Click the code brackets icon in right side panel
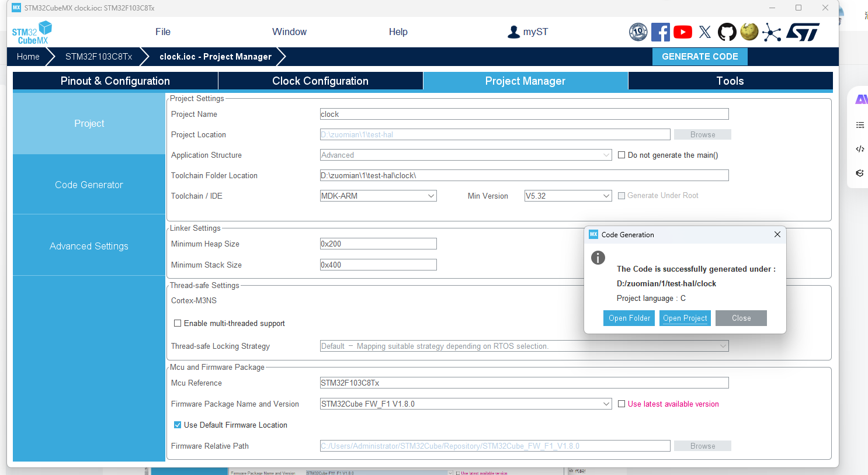The height and width of the screenshot is (475, 868). (860, 149)
